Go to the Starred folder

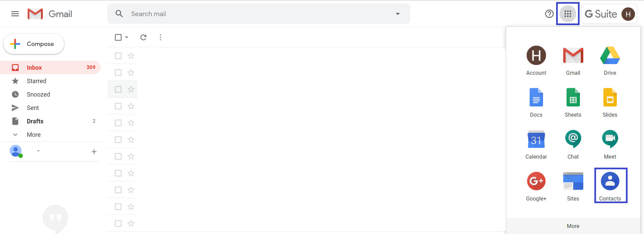pos(36,81)
